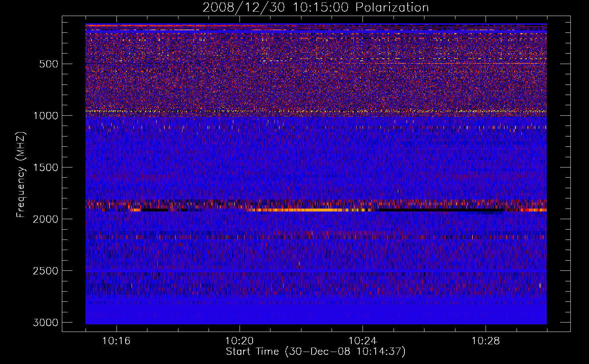
Task: Click the short black segment near 10:17
Action: 155,210
